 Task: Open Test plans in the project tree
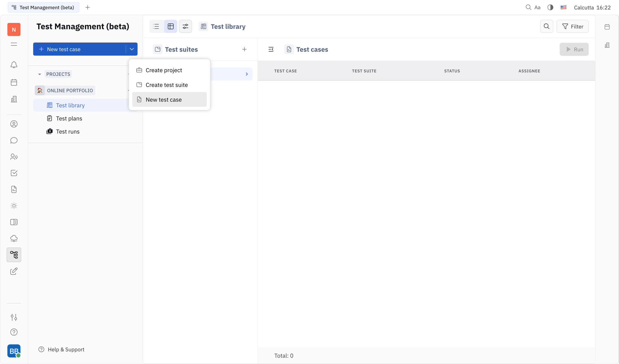[x=69, y=118]
